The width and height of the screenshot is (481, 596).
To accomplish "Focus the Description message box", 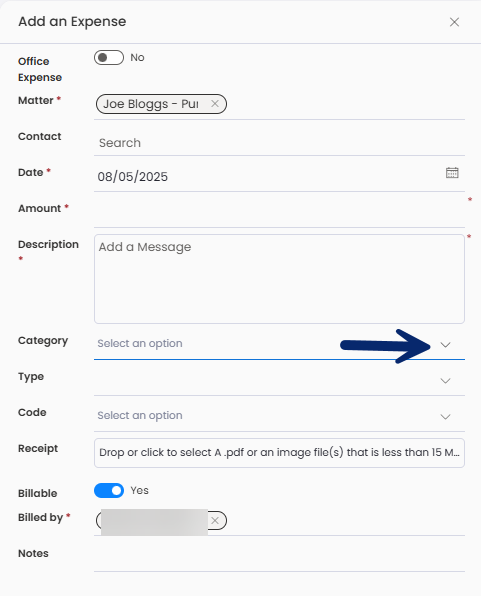I will [x=279, y=279].
